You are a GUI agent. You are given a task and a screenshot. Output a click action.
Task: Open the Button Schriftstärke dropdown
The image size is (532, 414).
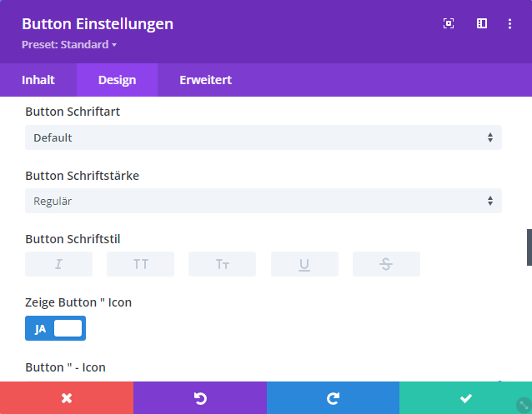(263, 201)
